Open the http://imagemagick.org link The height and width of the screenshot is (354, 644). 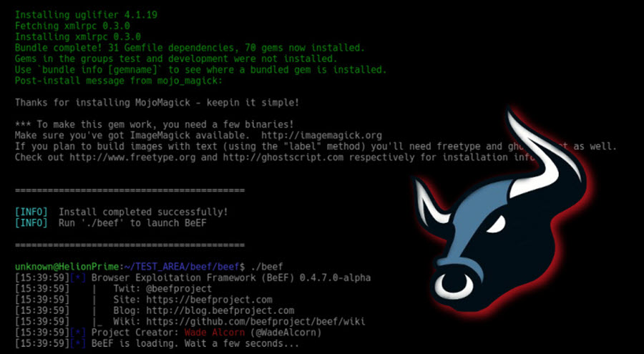click(x=321, y=136)
